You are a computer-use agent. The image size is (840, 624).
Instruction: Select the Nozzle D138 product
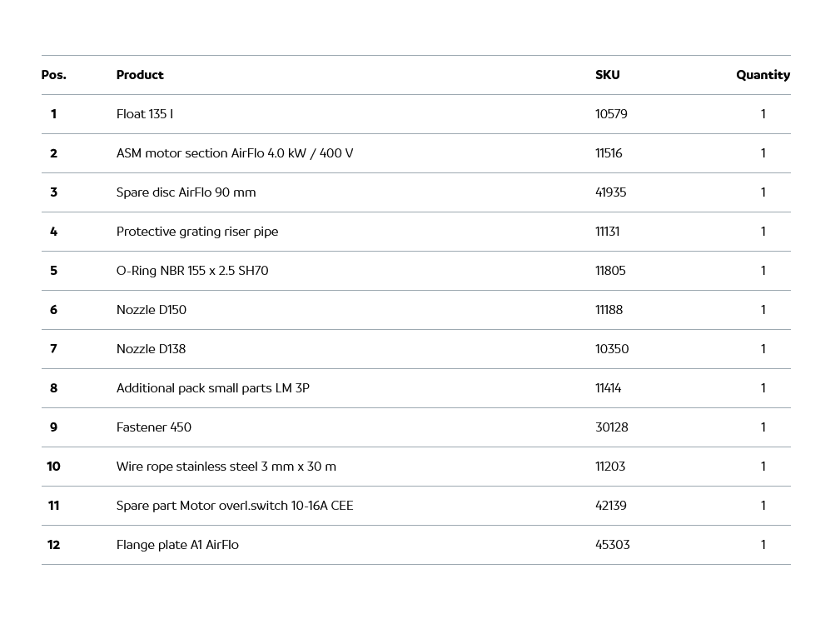pos(151,349)
